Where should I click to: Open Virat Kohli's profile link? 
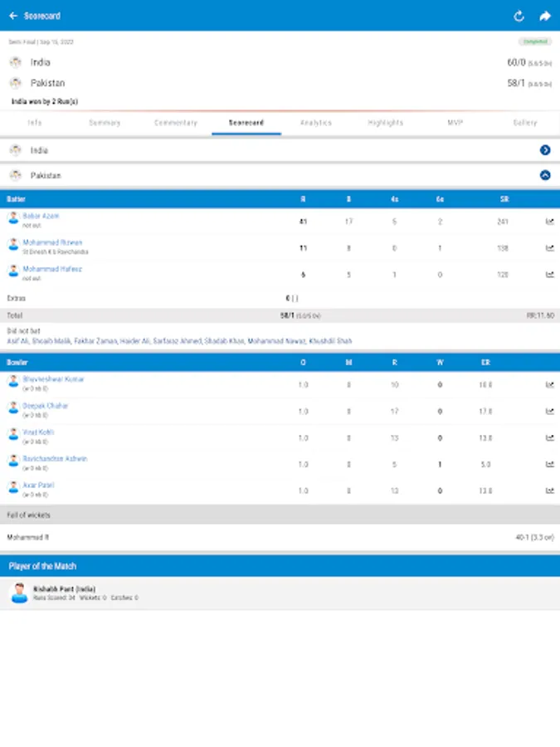point(38,432)
